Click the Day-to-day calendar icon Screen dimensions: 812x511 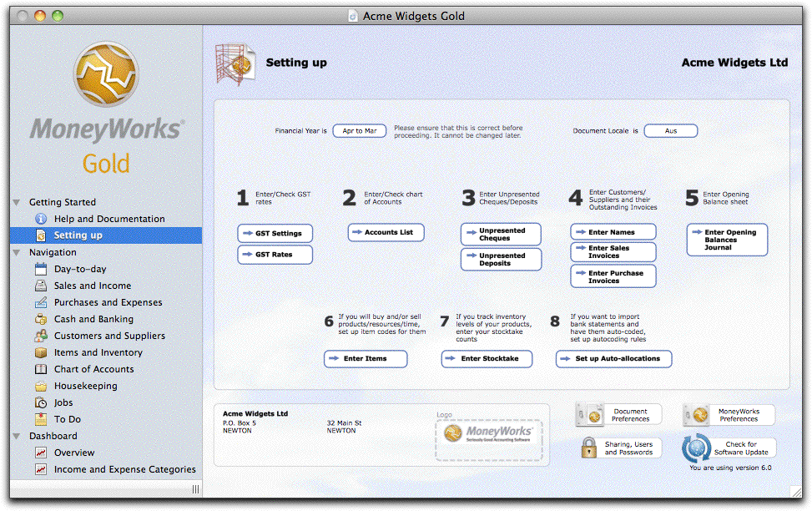tap(41, 269)
